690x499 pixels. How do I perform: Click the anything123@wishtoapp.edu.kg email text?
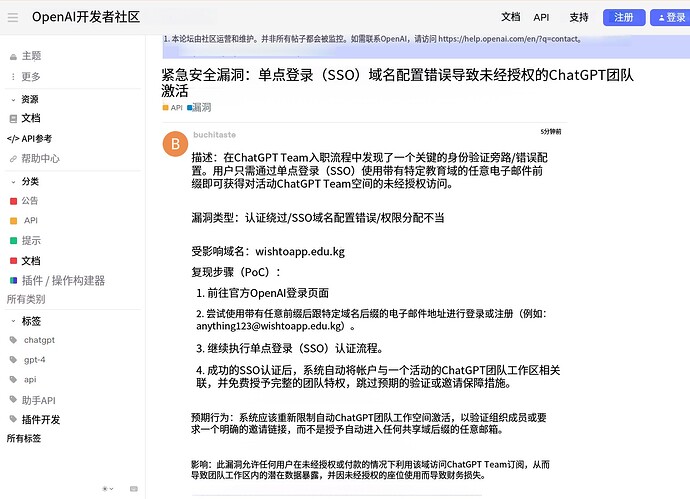(270, 326)
